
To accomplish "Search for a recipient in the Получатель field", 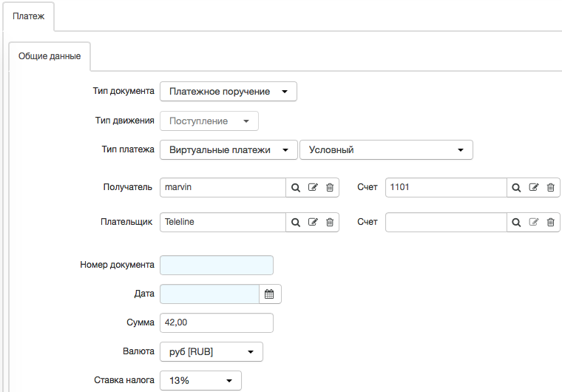I will (295, 187).
